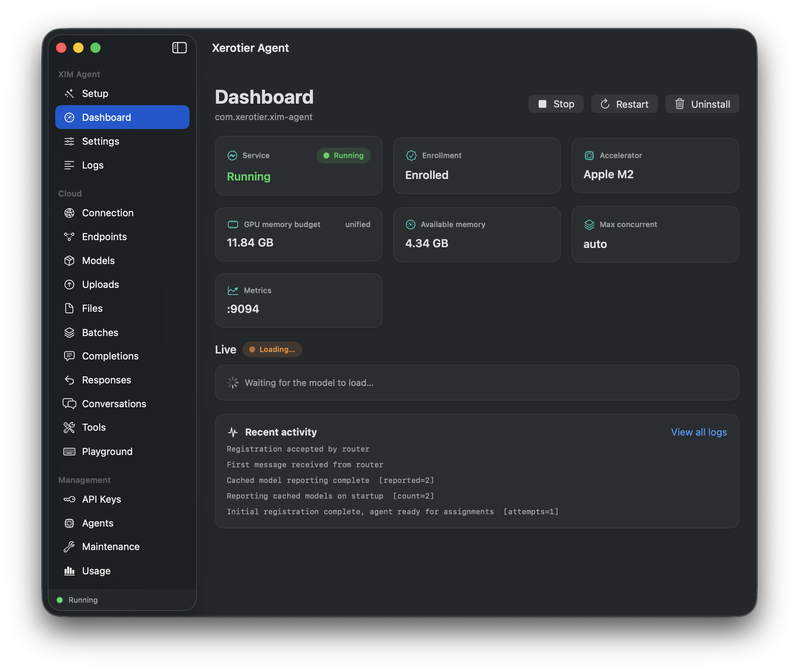The height and width of the screenshot is (672, 799).
Task: Click the Batches stack icon
Action: point(69,333)
